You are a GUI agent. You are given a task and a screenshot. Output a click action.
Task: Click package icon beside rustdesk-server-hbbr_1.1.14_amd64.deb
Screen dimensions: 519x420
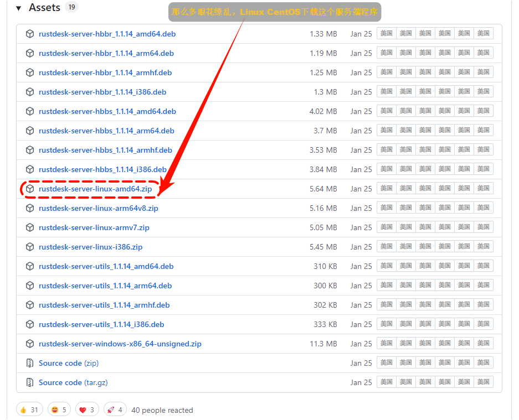[x=30, y=34]
